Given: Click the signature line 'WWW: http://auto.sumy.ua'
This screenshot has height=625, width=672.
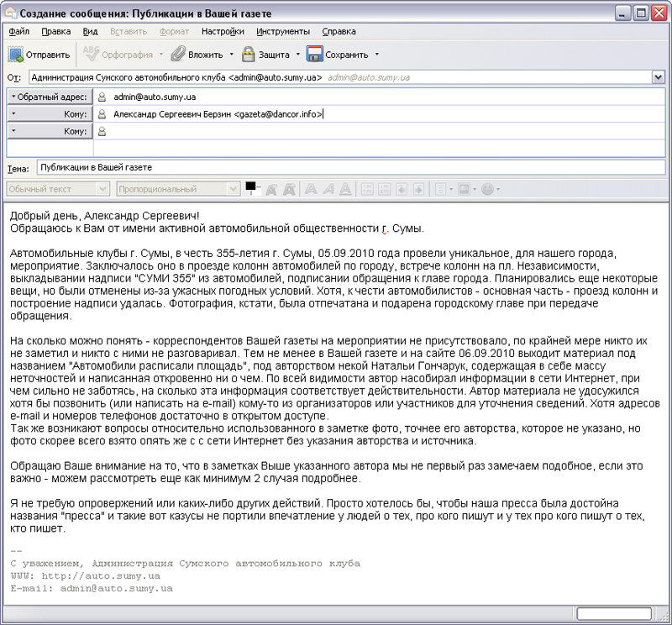Looking at the screenshot, I should pyautogui.click(x=86, y=575).
